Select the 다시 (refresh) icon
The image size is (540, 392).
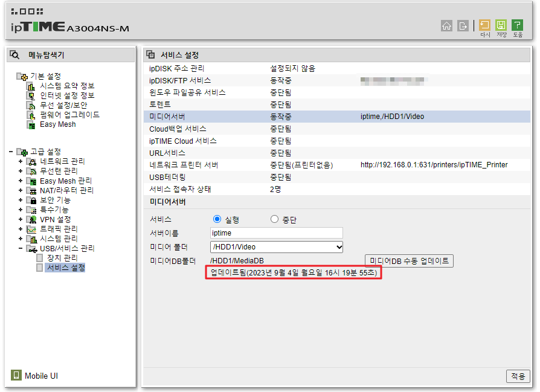pyautogui.click(x=484, y=24)
